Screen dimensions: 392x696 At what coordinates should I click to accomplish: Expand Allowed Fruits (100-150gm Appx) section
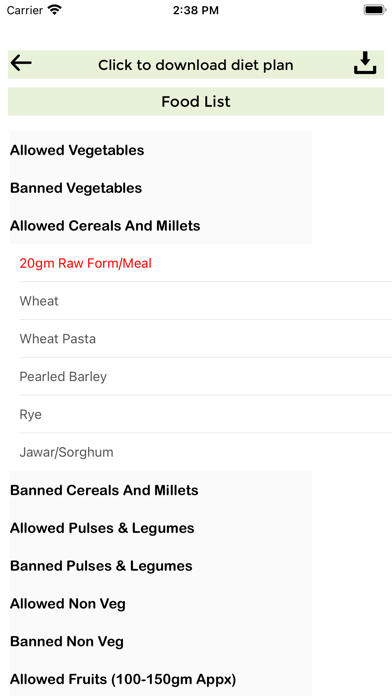tap(161, 679)
